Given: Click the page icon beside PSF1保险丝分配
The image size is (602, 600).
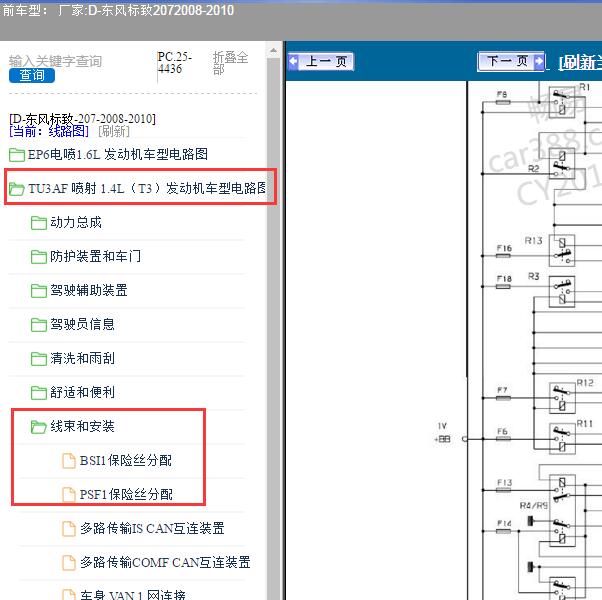Looking at the screenshot, I should click(x=69, y=495).
